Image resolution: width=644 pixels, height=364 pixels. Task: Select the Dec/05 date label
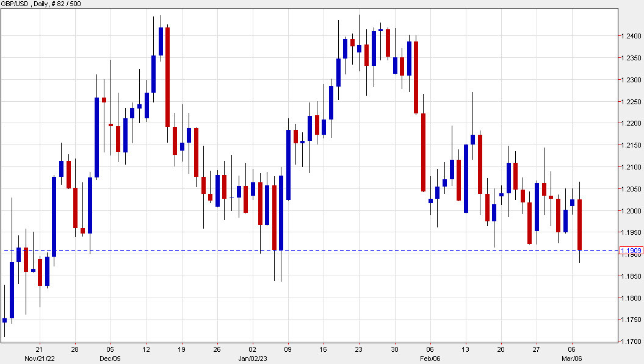click(x=110, y=359)
